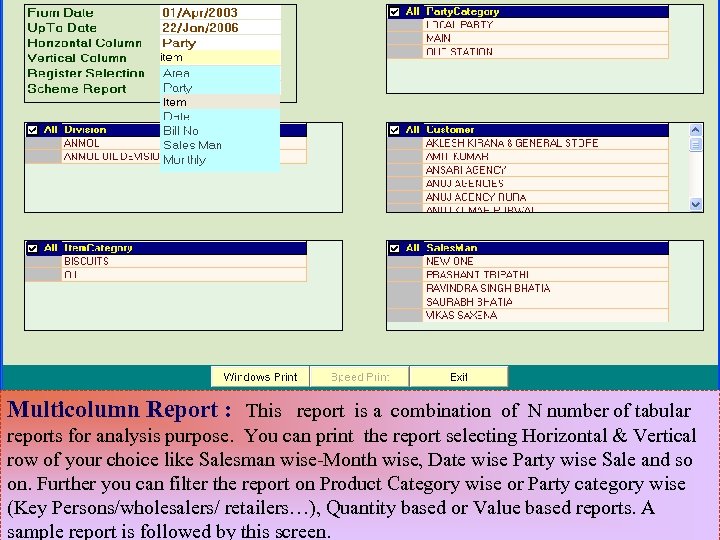The height and width of the screenshot is (540, 720).
Task: Edit the From Date field 01/Apr/2003
Action: pos(220,12)
